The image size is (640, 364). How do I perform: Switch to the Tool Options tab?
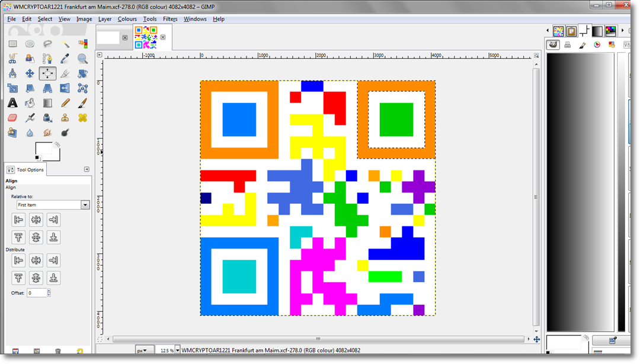(x=25, y=169)
